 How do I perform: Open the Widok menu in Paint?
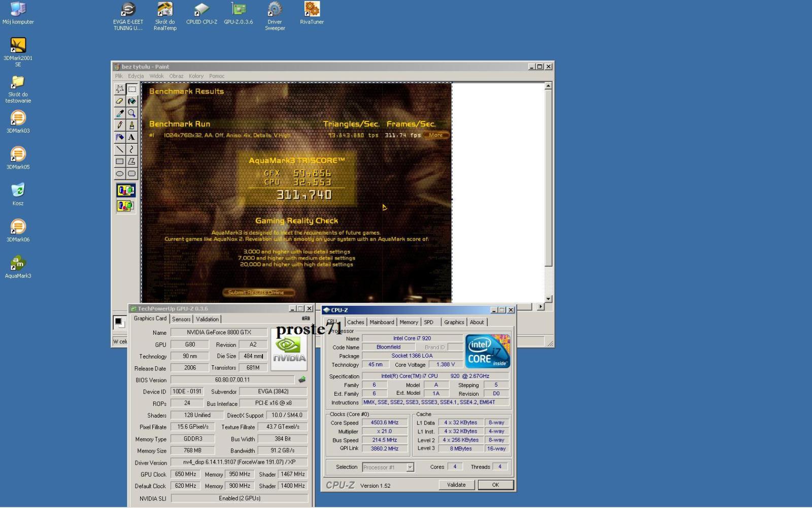156,76
